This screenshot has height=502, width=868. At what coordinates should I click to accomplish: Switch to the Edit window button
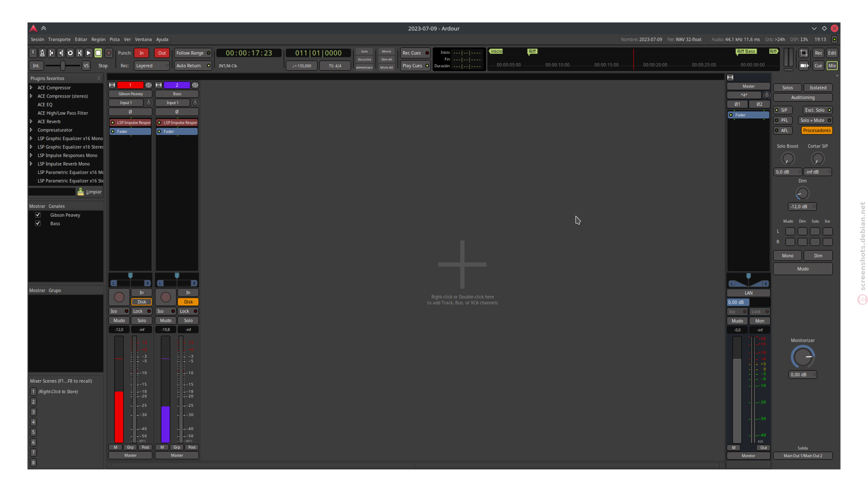click(832, 53)
